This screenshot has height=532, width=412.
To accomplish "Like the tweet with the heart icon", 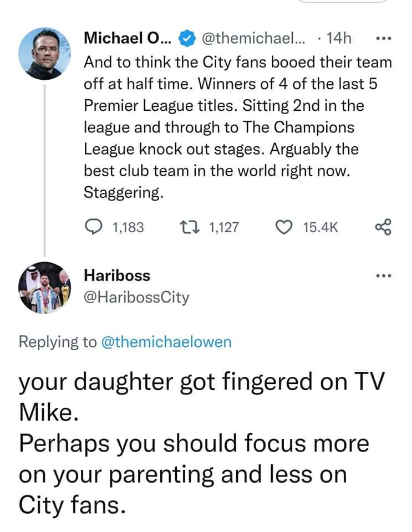I will pos(284,227).
